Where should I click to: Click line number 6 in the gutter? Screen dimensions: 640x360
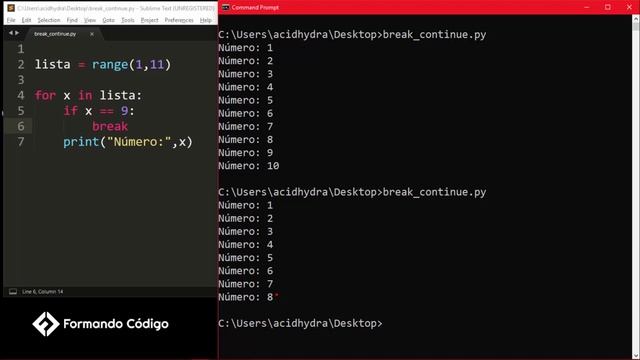20,127
